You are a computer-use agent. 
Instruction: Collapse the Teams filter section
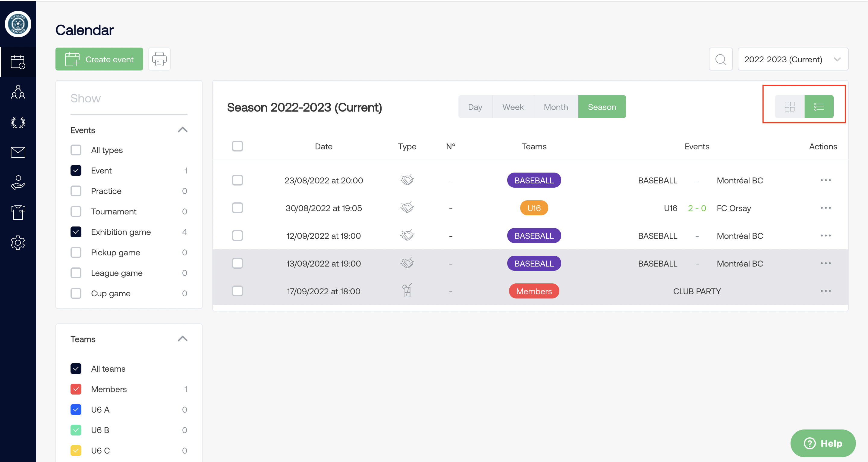click(182, 339)
